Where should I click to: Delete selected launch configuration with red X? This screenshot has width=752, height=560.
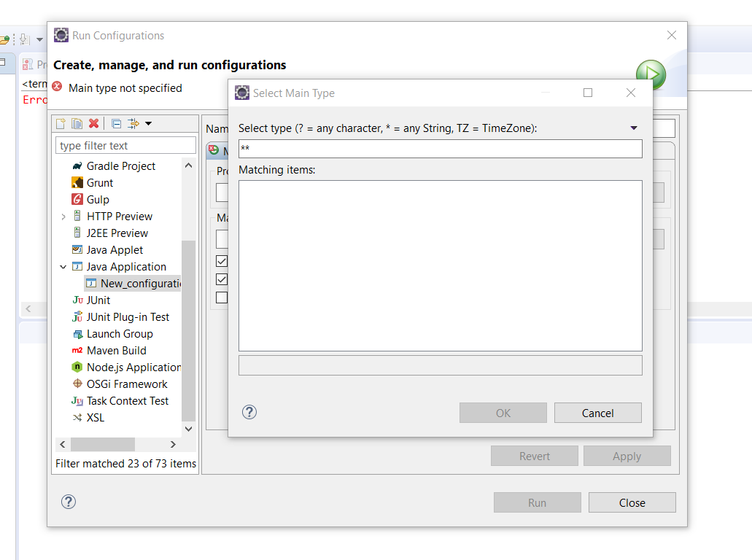coord(93,124)
